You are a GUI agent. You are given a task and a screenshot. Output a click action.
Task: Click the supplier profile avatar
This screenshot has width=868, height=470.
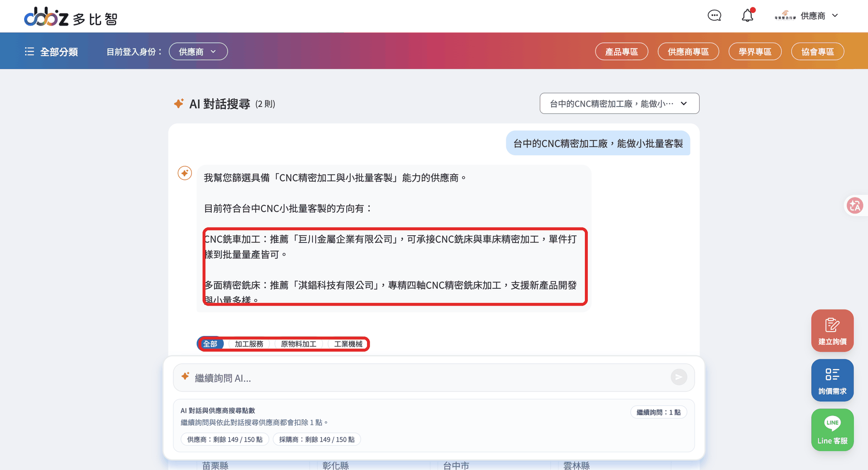click(x=785, y=15)
